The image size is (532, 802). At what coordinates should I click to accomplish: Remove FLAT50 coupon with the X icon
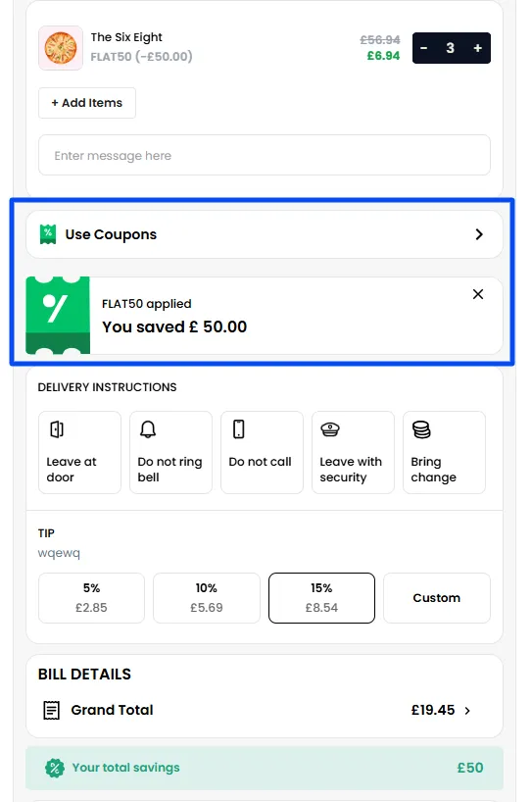point(478,294)
